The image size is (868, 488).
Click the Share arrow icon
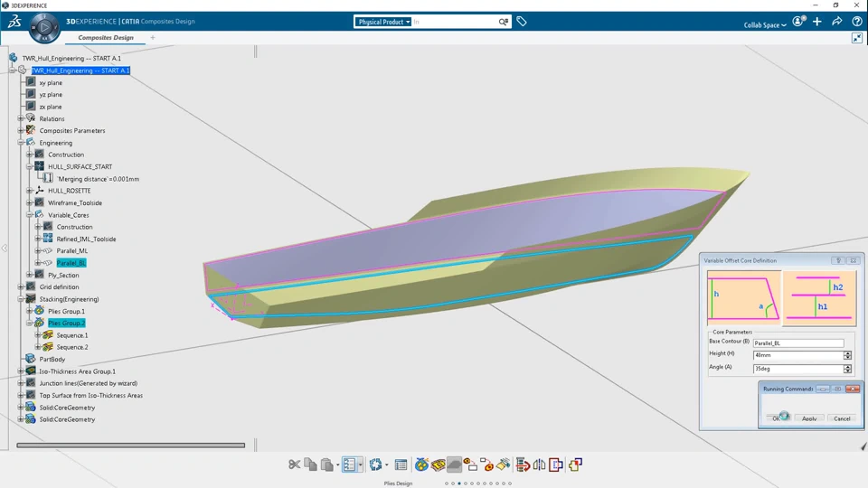(837, 22)
